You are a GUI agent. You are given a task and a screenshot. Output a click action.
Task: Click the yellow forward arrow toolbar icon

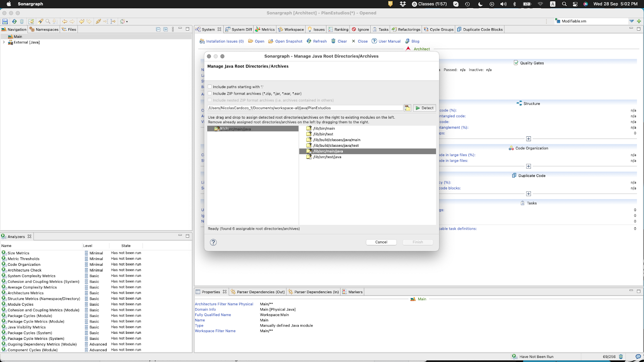72,21
